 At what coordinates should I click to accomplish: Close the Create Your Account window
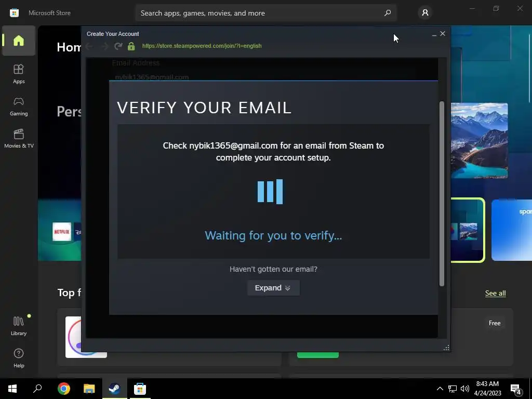point(443,34)
